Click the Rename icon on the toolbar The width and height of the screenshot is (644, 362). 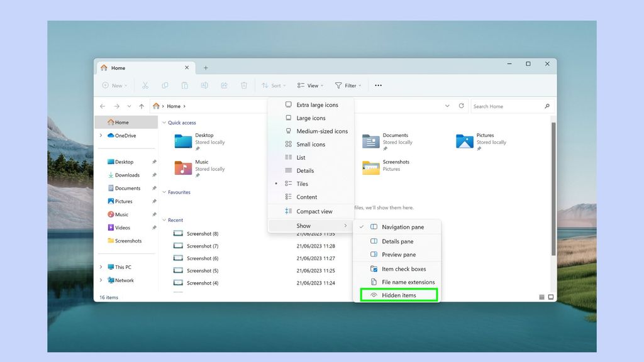tap(204, 85)
